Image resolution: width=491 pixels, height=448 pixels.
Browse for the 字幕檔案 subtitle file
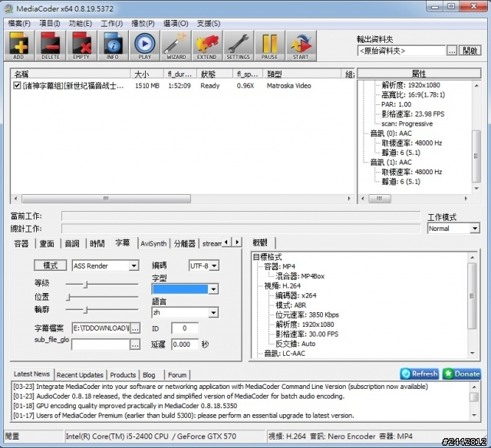click(135, 328)
